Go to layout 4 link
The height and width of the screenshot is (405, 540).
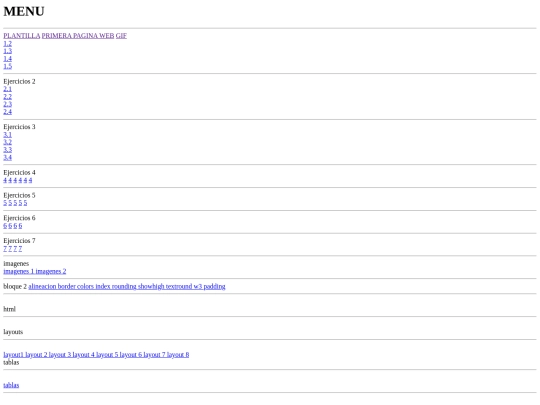click(83, 355)
